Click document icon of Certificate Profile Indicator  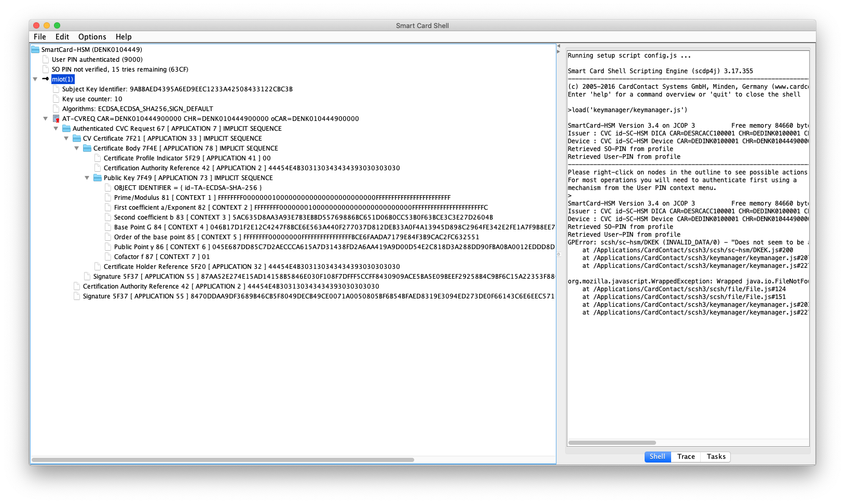pos(98,158)
